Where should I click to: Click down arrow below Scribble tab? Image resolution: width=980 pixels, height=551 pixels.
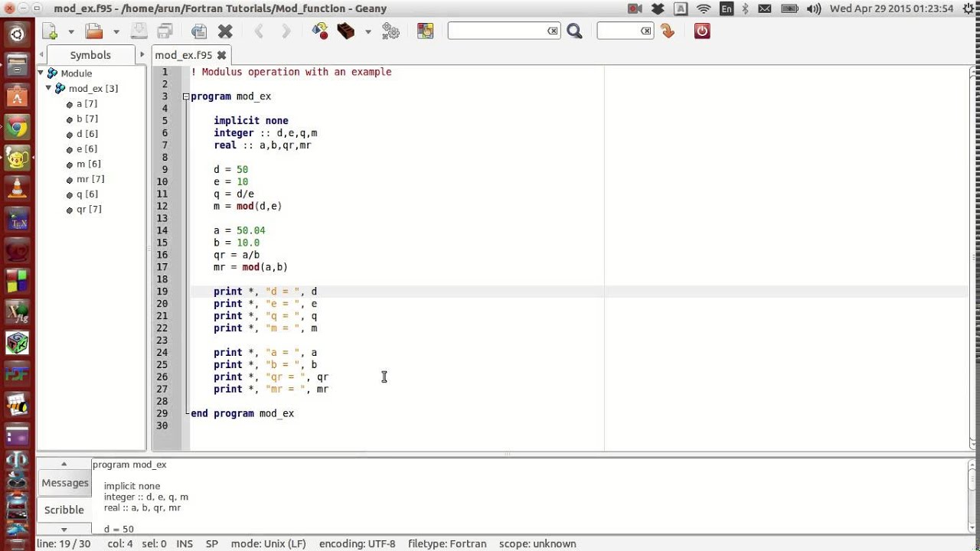(64, 529)
